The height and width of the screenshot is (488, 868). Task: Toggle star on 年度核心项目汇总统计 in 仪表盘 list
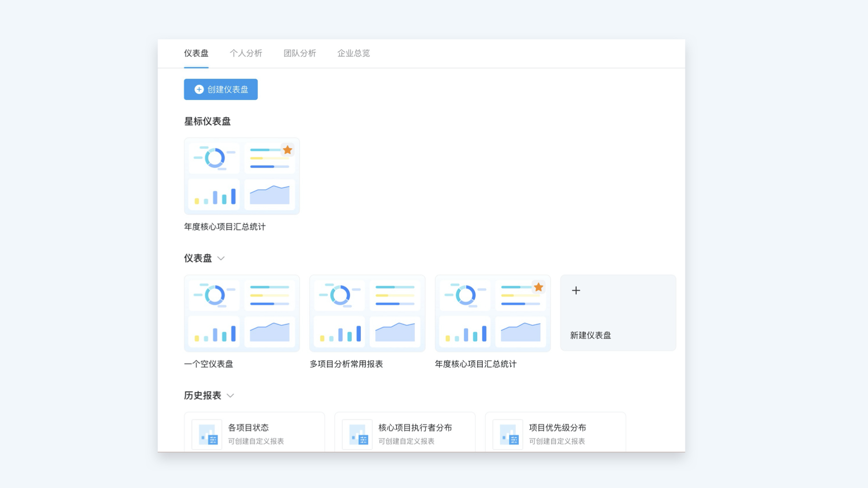click(x=538, y=287)
